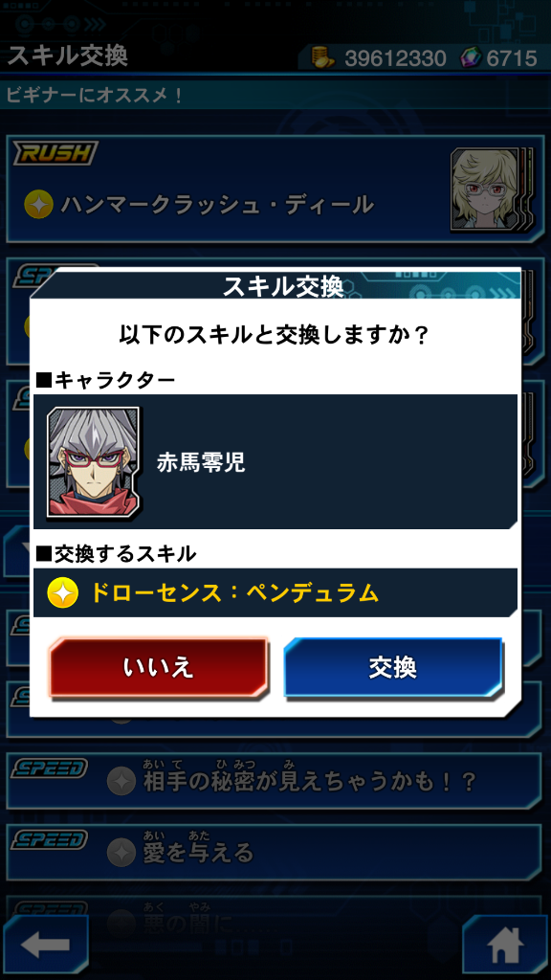This screenshot has width=551, height=980.
Task: Tap the ドローセンス：ペンデュラム skill name
Action: (235, 592)
